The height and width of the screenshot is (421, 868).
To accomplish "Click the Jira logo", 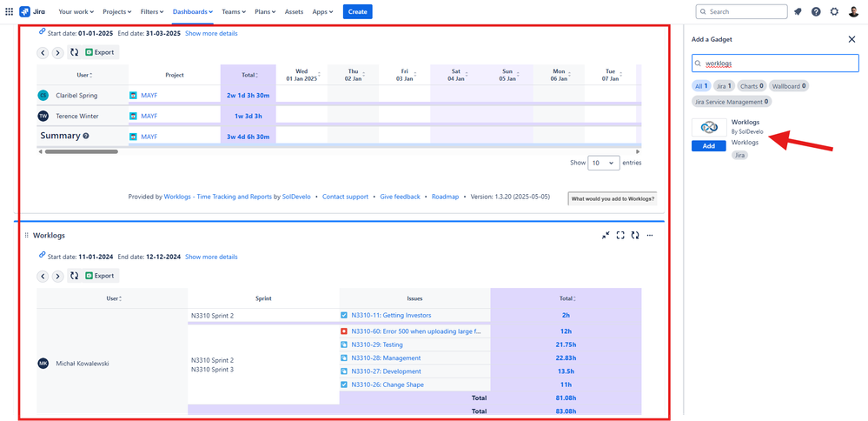I will [32, 11].
